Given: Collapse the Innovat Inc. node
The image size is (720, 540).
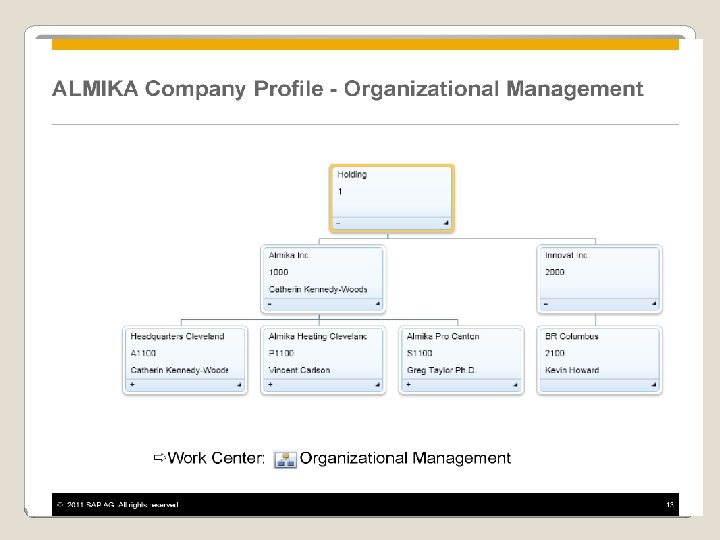Looking at the screenshot, I should point(546,304).
